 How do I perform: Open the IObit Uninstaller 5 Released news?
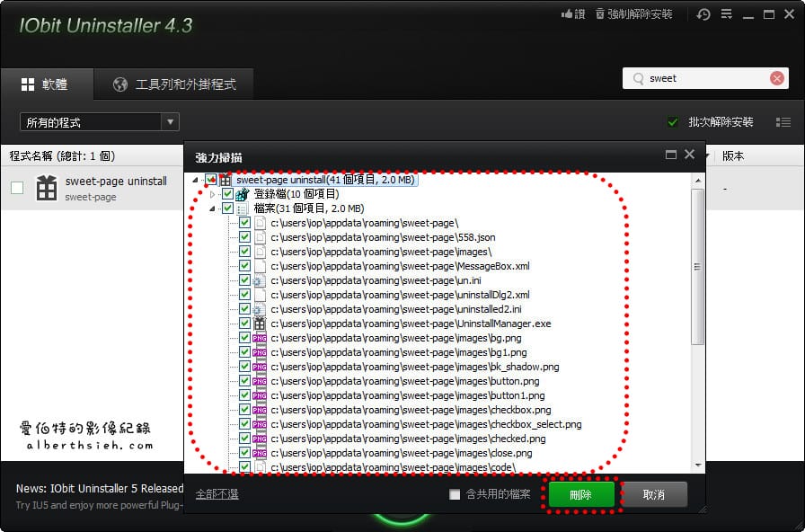(x=100, y=488)
